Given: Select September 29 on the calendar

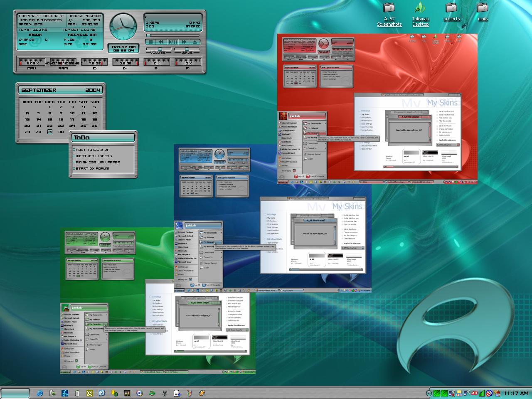Looking at the screenshot, I should 49,132.
